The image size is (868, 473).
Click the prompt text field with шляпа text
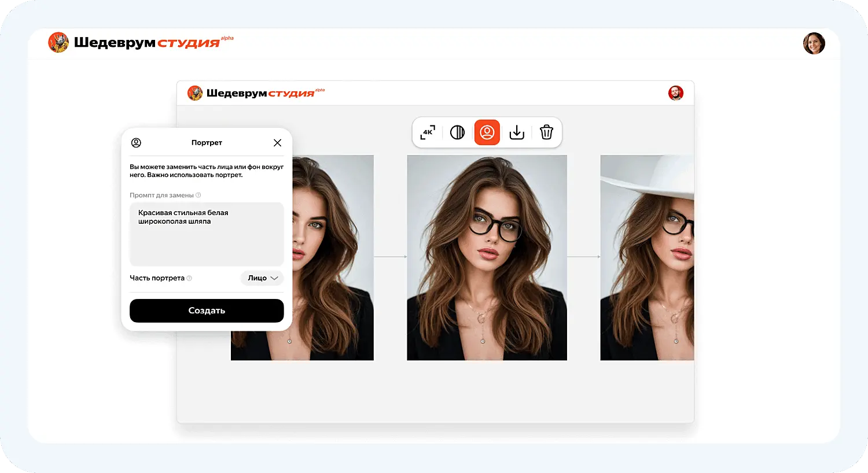click(x=207, y=234)
